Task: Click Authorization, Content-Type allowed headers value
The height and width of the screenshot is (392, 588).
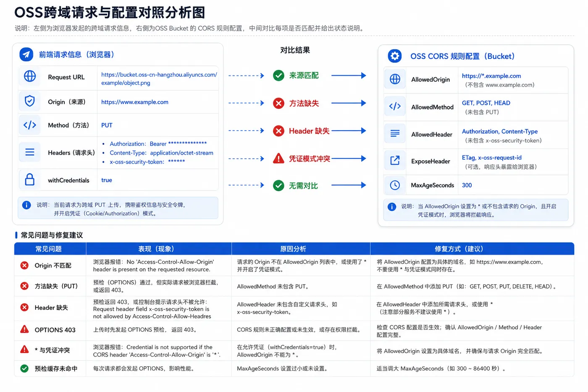Action: click(x=500, y=132)
